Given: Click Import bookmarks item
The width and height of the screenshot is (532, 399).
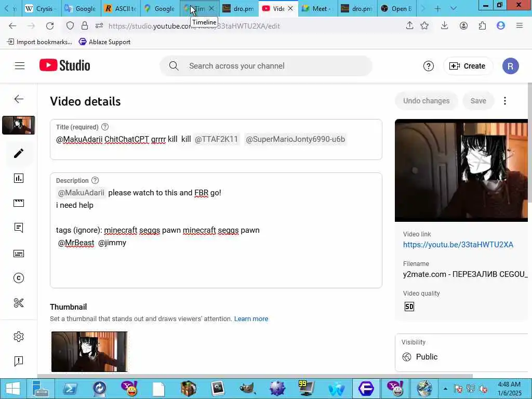Looking at the screenshot, I should [39, 42].
